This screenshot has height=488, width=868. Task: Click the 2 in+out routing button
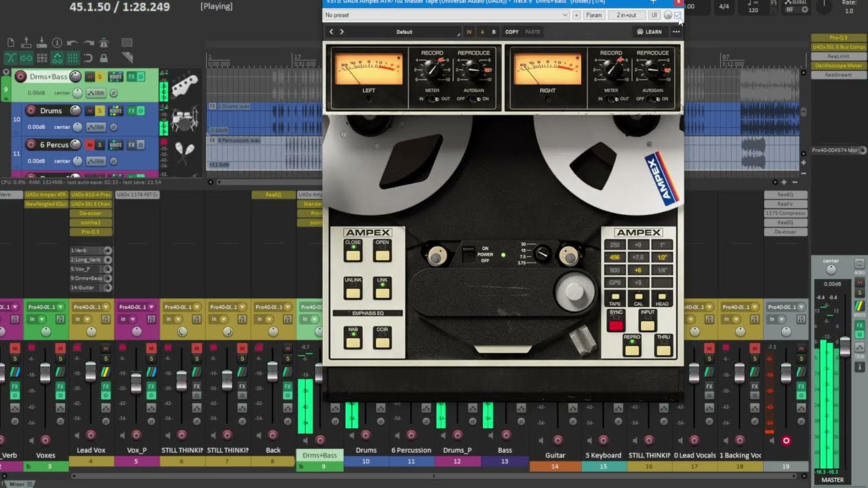[x=626, y=15]
